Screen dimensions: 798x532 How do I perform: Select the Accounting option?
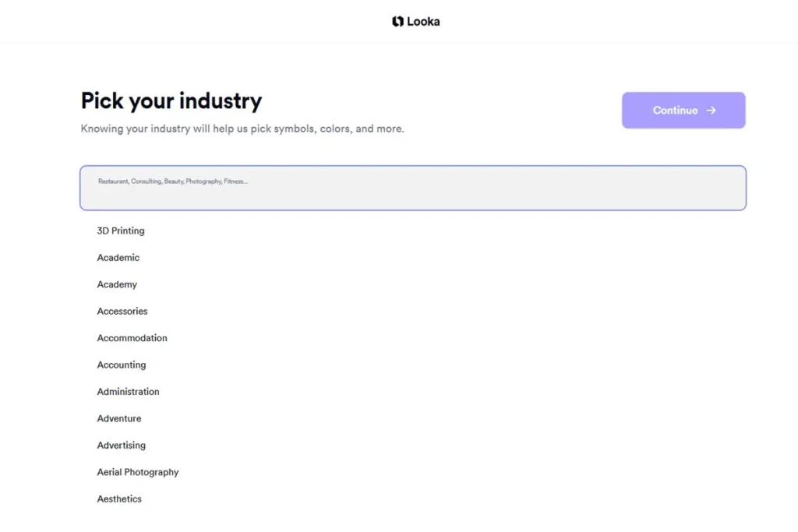122,365
